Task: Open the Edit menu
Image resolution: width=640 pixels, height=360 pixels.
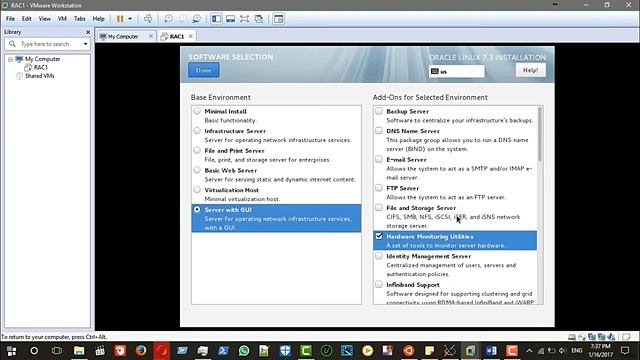Action: (x=27, y=19)
